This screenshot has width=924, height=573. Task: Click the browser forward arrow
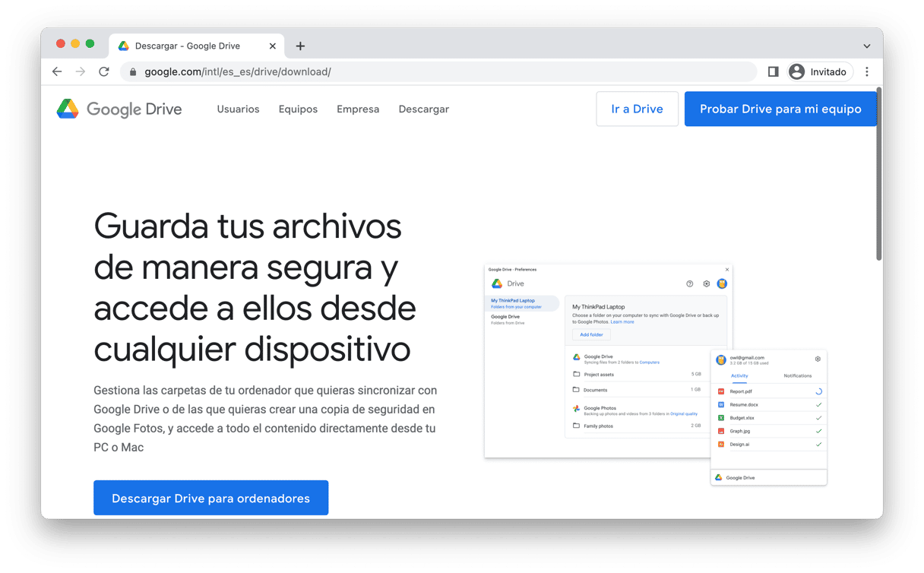click(81, 71)
